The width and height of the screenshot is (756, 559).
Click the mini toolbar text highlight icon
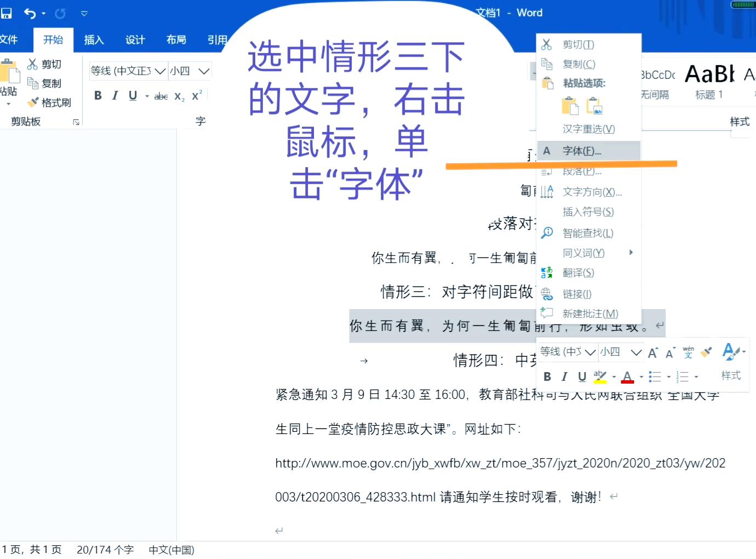click(x=600, y=377)
